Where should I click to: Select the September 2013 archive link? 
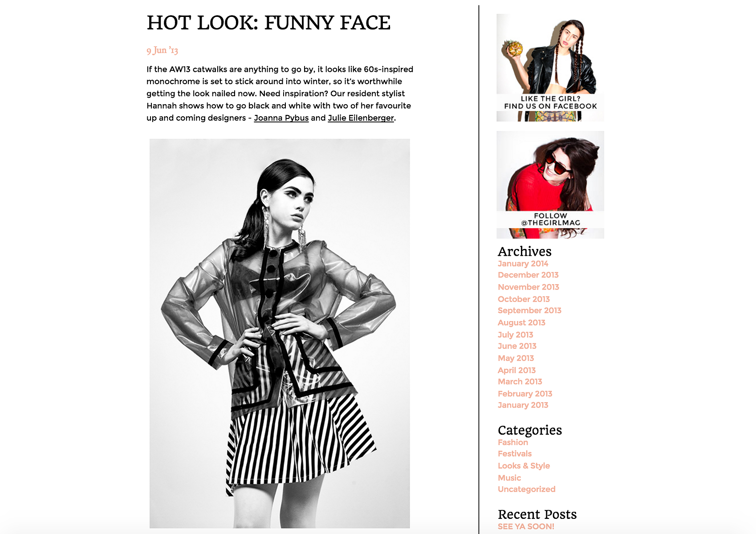click(x=529, y=310)
